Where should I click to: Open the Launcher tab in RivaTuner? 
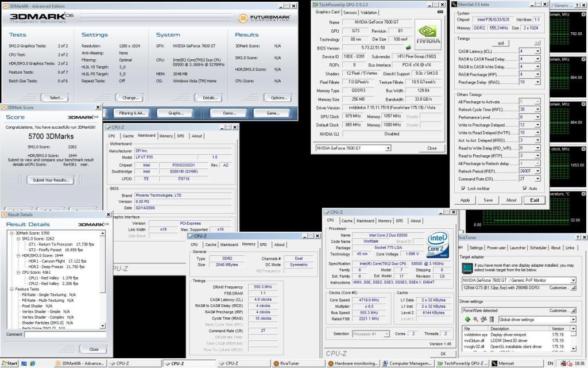click(x=517, y=248)
